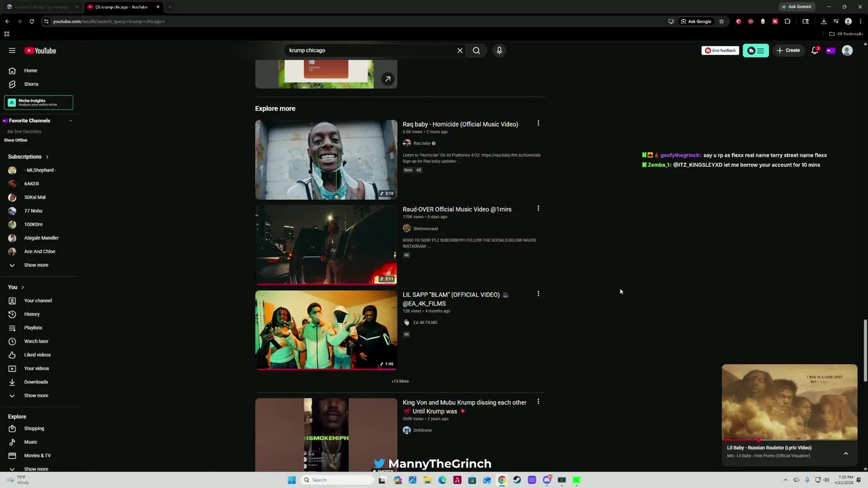The width and height of the screenshot is (868, 488).
Task: Open a new browser tab
Action: tap(170, 7)
